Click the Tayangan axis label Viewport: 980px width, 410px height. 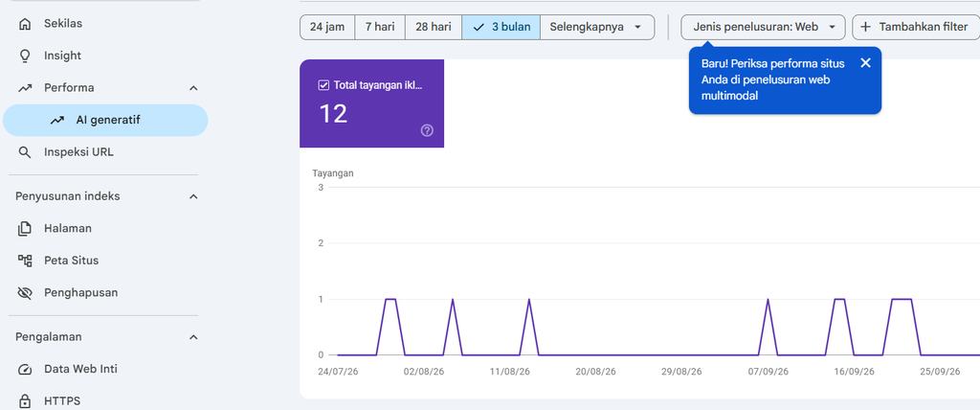point(333,173)
